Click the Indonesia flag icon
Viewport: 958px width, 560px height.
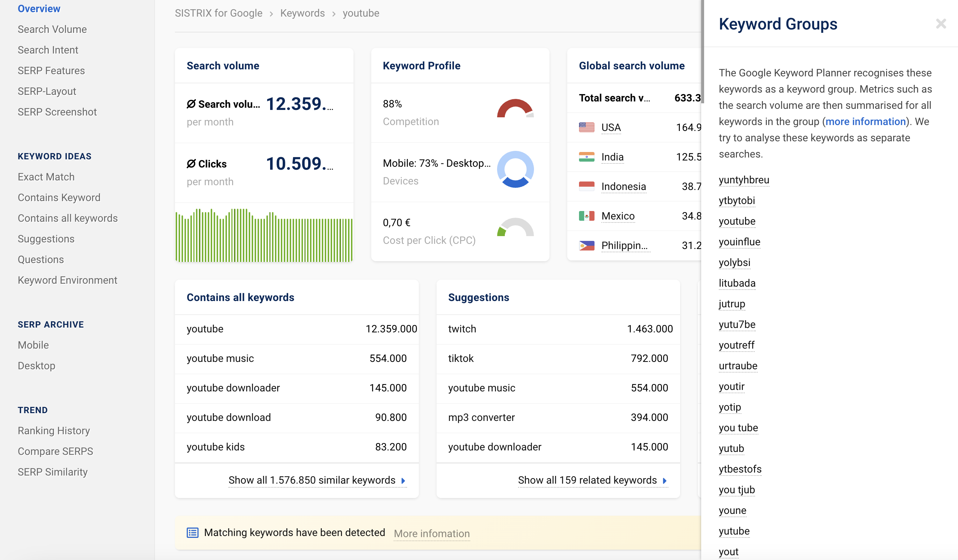click(586, 186)
